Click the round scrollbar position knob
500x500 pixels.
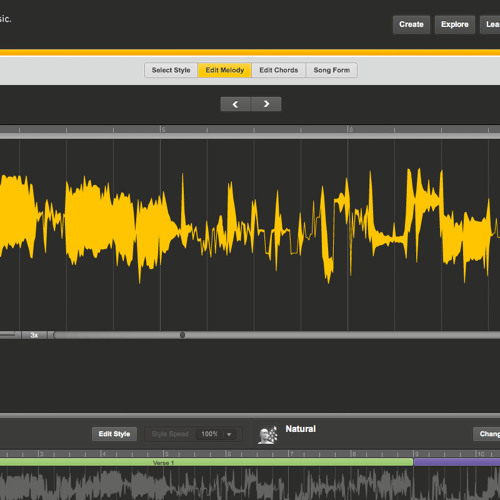(x=182, y=335)
